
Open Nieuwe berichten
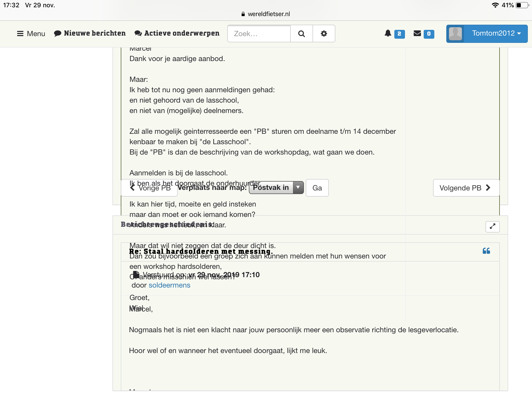pyautogui.click(x=90, y=34)
